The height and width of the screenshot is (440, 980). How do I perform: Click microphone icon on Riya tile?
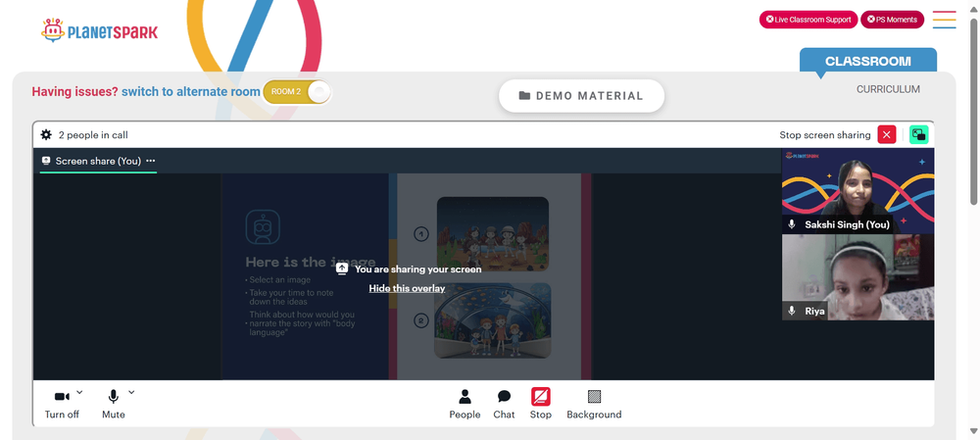click(x=792, y=311)
